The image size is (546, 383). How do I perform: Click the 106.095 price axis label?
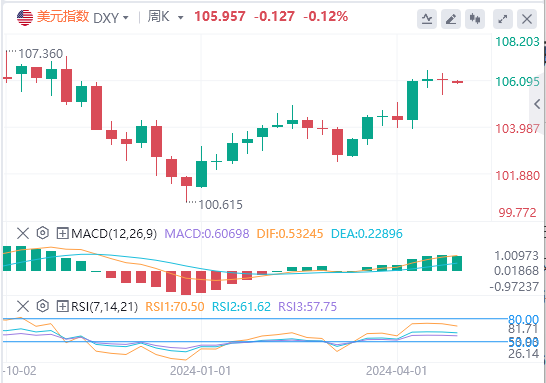click(517, 81)
